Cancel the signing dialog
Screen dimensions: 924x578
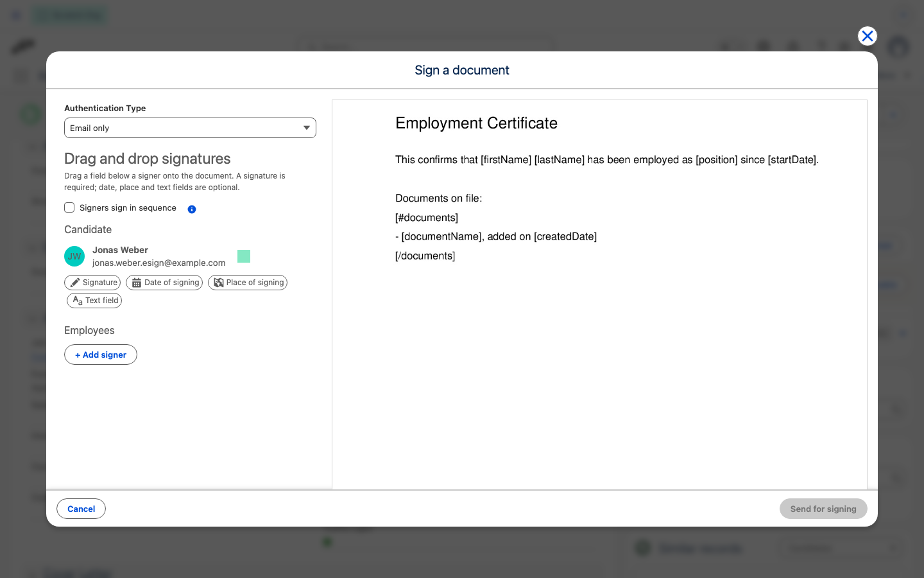(81, 509)
